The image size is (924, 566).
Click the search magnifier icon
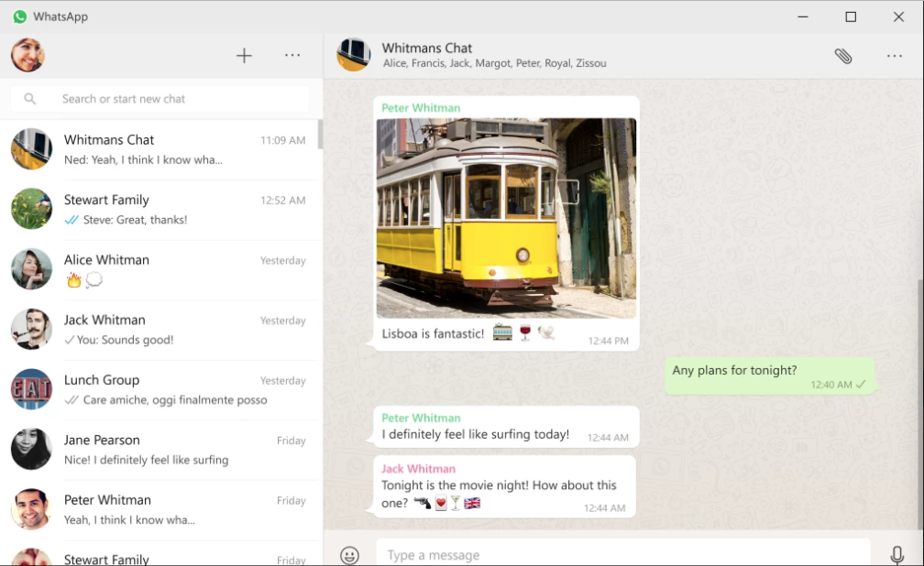click(x=30, y=99)
